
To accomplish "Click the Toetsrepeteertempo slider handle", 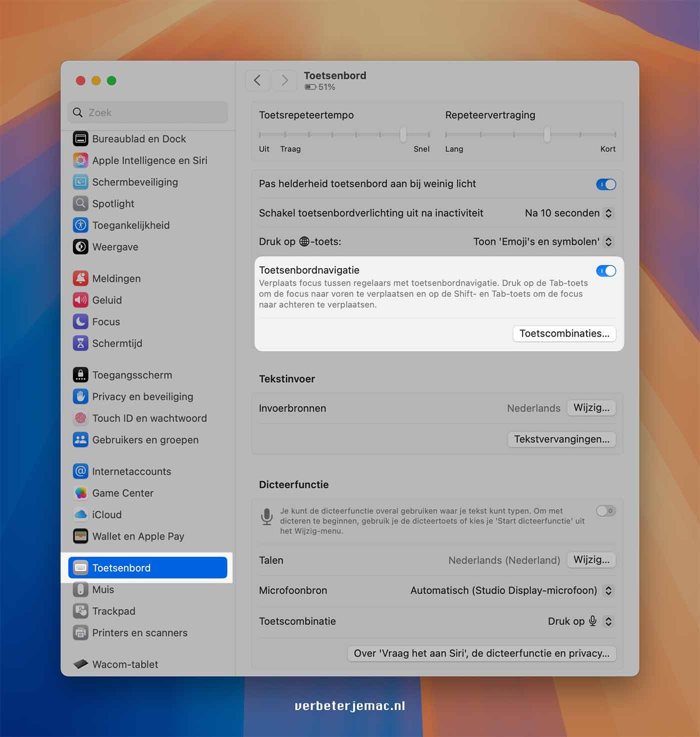I will pyautogui.click(x=403, y=134).
